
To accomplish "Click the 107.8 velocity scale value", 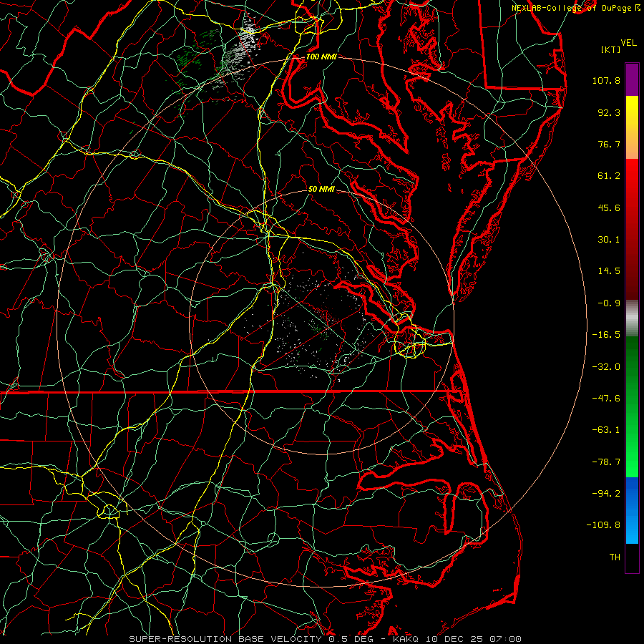I will click(x=606, y=80).
